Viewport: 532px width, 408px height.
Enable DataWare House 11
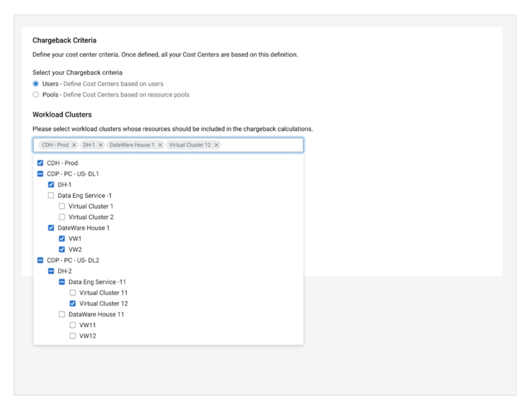click(62, 314)
